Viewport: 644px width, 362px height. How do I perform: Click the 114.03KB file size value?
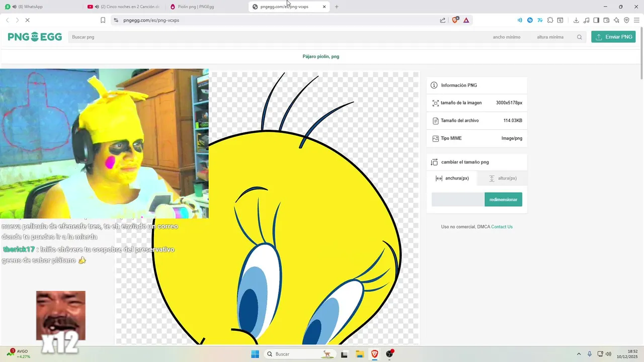tap(513, 121)
